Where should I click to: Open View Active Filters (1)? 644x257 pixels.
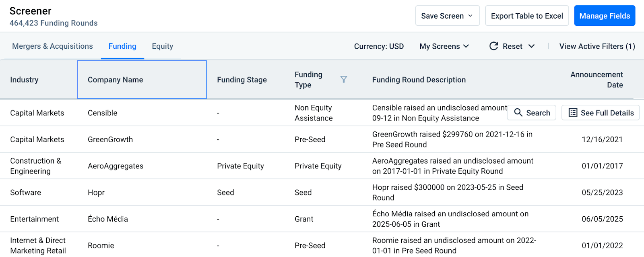coord(597,46)
